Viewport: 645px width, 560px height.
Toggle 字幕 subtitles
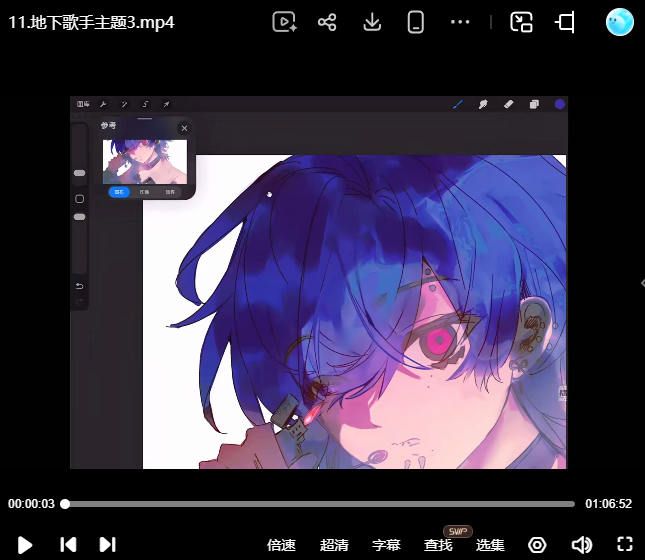coord(386,545)
